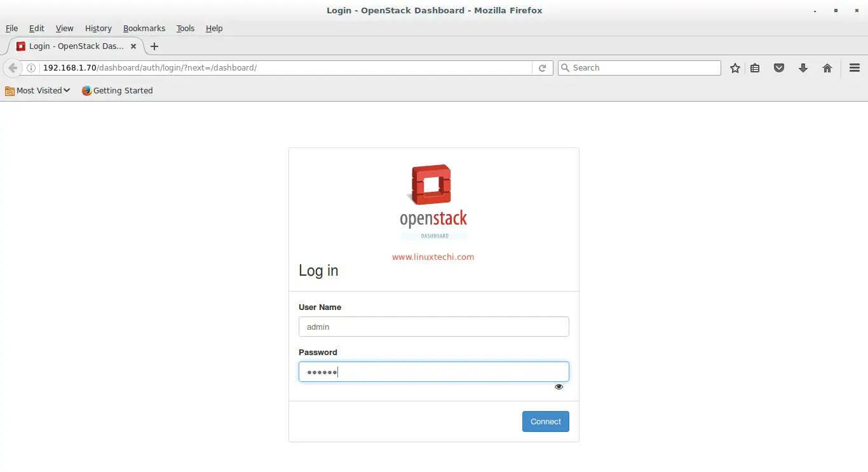Close the Firefox window

pos(856,11)
